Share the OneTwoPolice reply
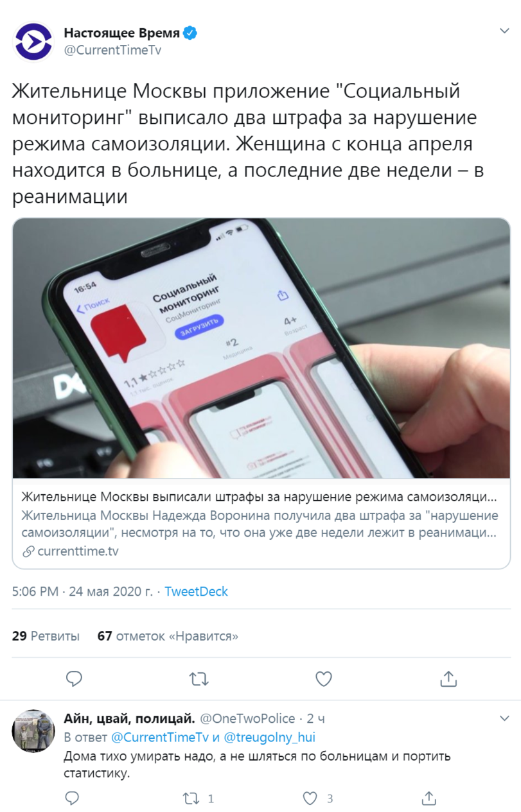This screenshot has height=812, width=521. [428, 799]
